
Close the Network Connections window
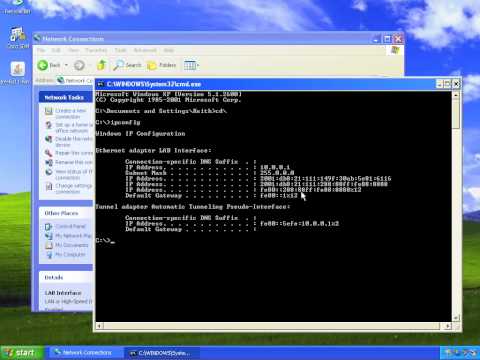398,39
